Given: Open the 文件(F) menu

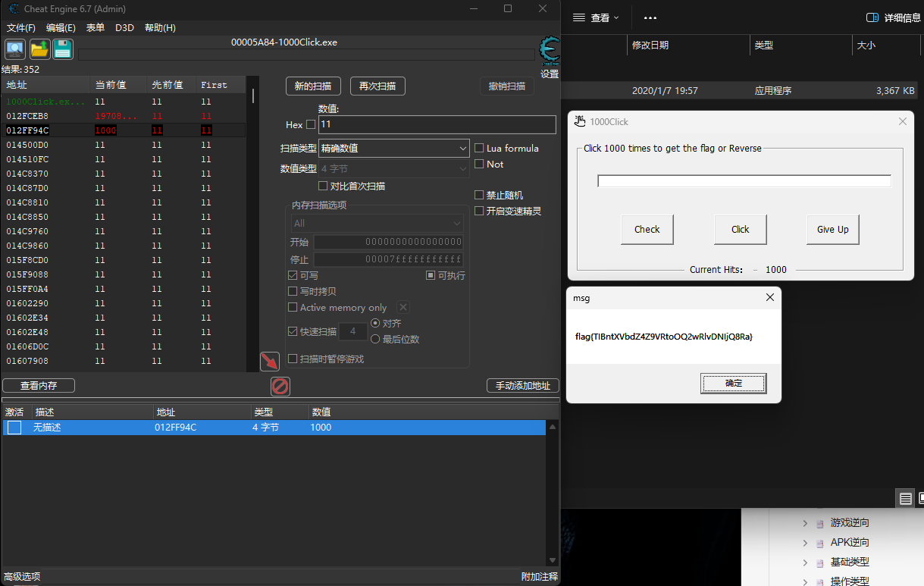Looking at the screenshot, I should (21, 27).
